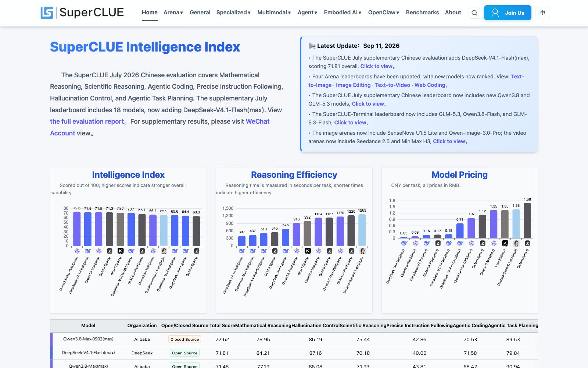
Task: Expand the Specialized dropdown menu
Action: [x=234, y=13]
